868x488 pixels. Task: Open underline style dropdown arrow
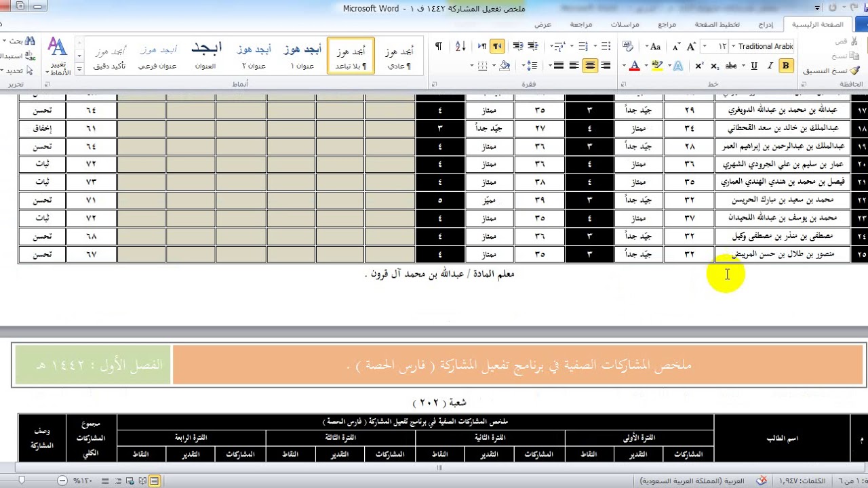(x=744, y=66)
